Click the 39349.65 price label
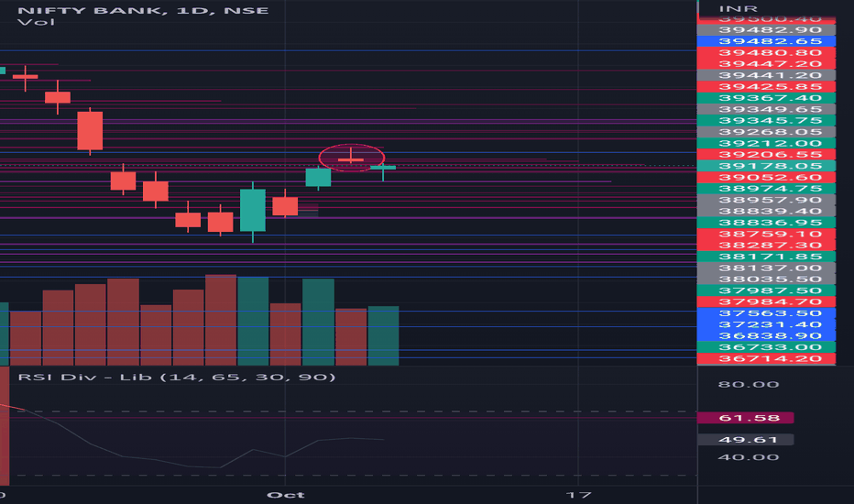854x504 pixels. pyautogui.click(x=766, y=110)
